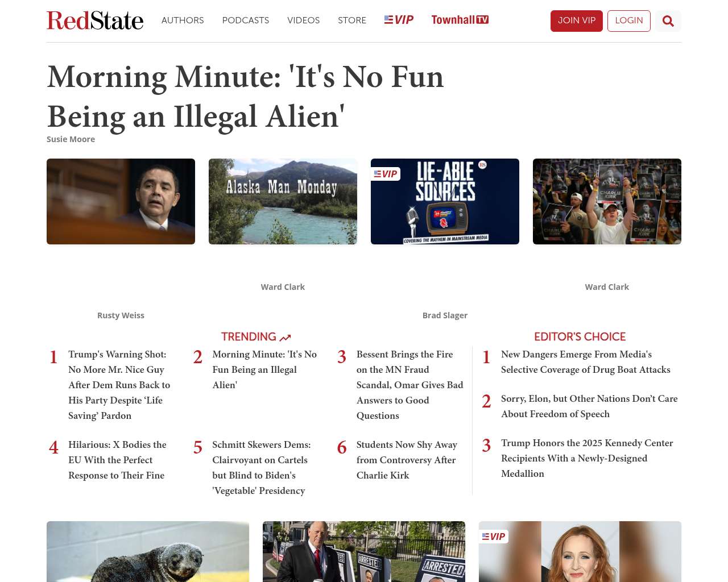The height and width of the screenshot is (582, 728).
Task: Open the seal photo article card
Action: 148,551
